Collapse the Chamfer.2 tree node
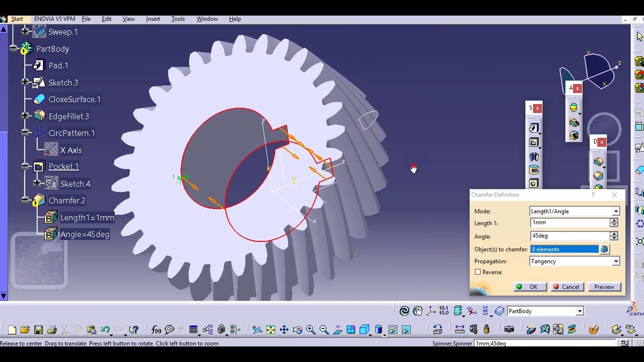Screen dimensions: 644x362 25,200
